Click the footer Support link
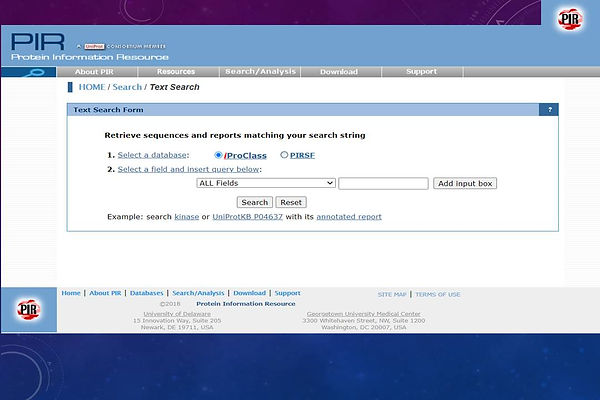The width and height of the screenshot is (600, 400). click(287, 293)
